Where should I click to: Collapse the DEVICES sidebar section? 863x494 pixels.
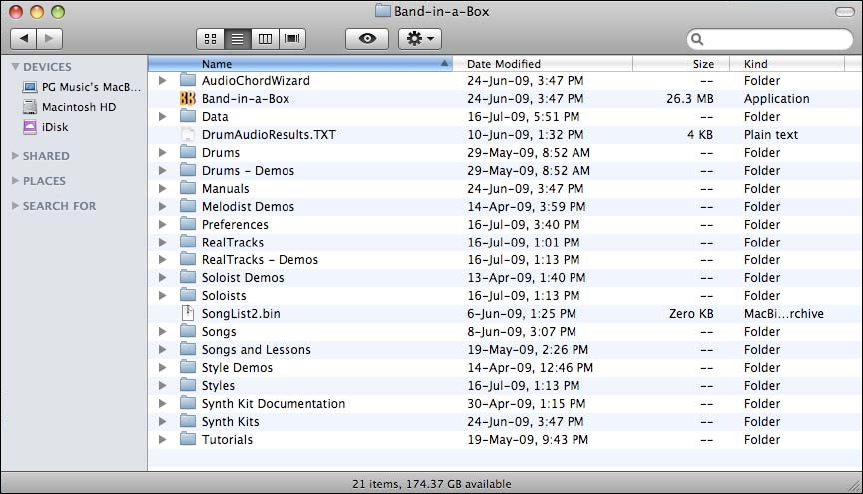coord(15,67)
